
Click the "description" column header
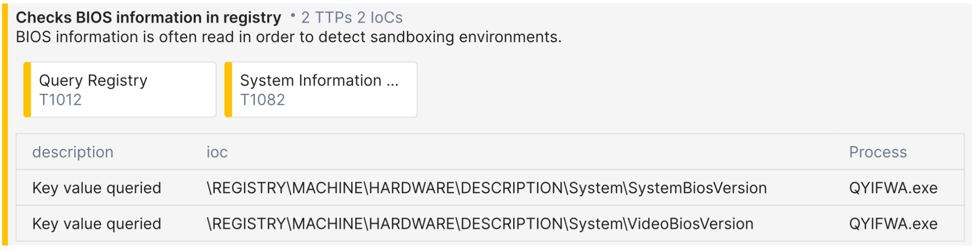(73, 152)
